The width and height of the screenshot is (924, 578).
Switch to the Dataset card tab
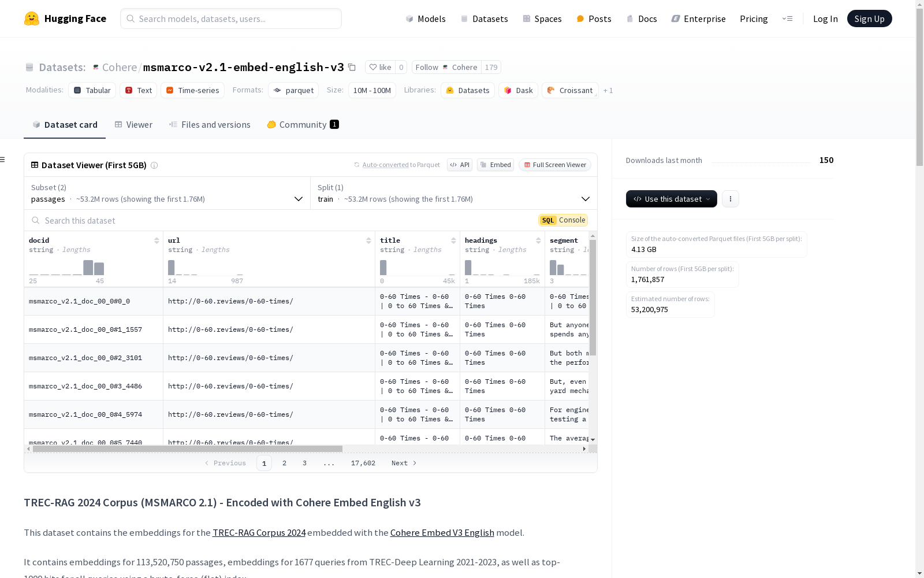pyautogui.click(x=65, y=125)
